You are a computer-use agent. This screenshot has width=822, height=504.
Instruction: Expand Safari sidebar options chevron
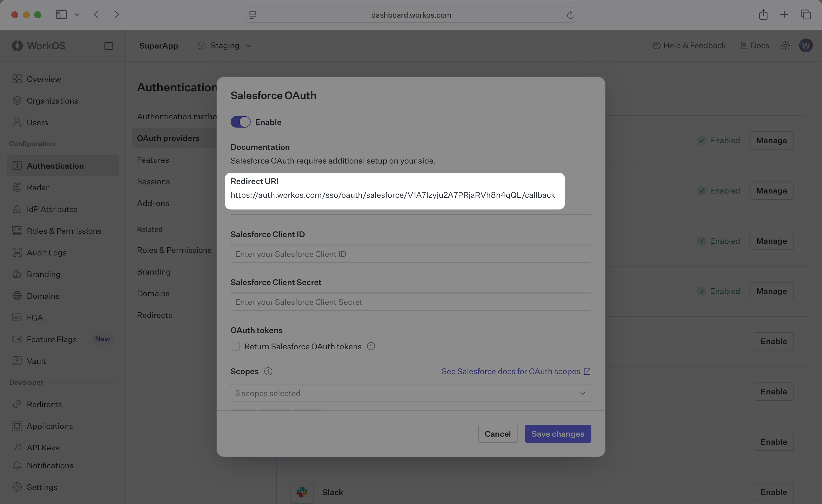pos(77,15)
